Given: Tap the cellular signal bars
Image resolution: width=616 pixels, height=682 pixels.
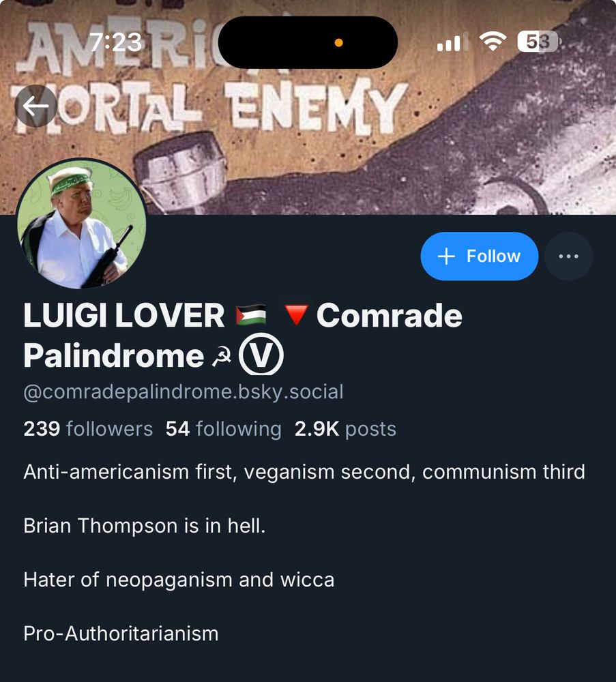Looking at the screenshot, I should pos(452,42).
